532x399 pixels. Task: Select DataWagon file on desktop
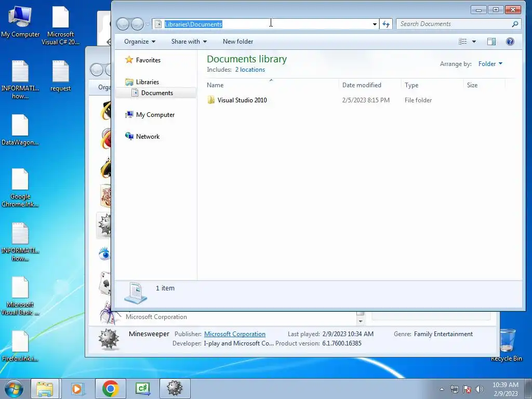pyautogui.click(x=20, y=130)
